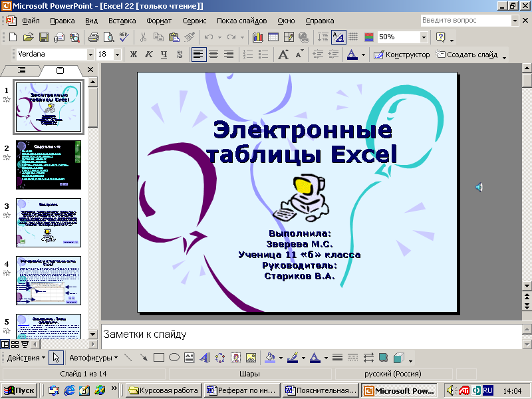Run the spelling check (ABC checkmark)

pos(124,37)
